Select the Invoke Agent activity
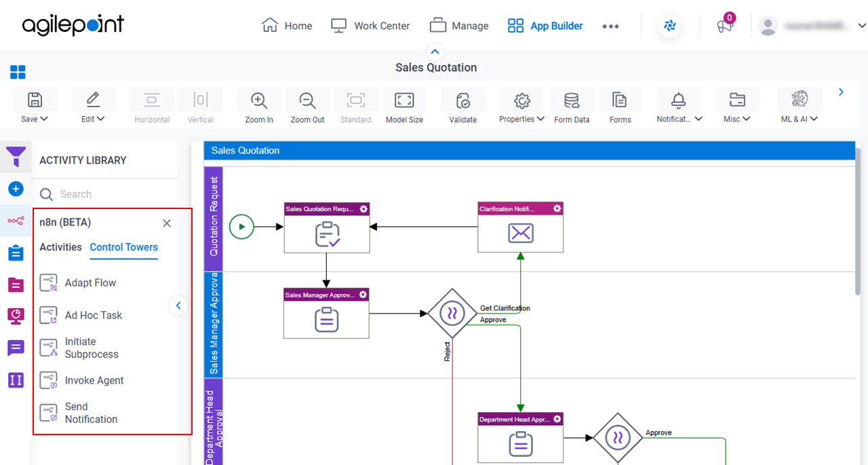The width and height of the screenshot is (868, 465). (81, 380)
